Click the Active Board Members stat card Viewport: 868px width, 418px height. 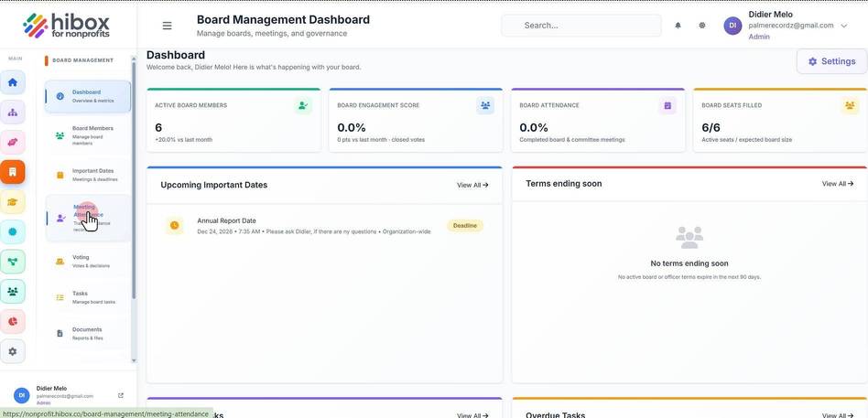pos(233,120)
